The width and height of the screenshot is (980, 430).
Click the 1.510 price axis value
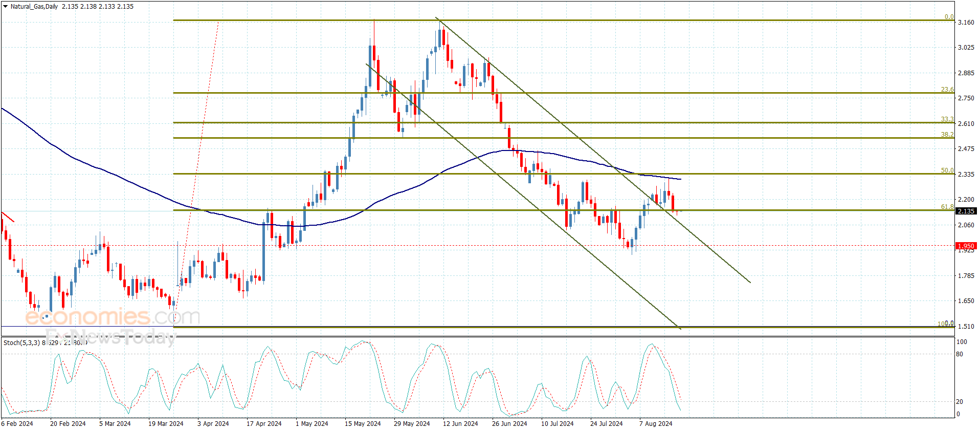[966, 326]
